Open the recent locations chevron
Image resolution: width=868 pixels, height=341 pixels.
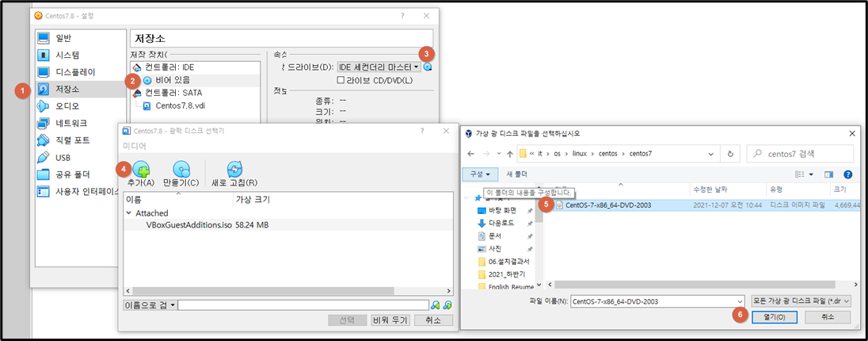[499, 154]
